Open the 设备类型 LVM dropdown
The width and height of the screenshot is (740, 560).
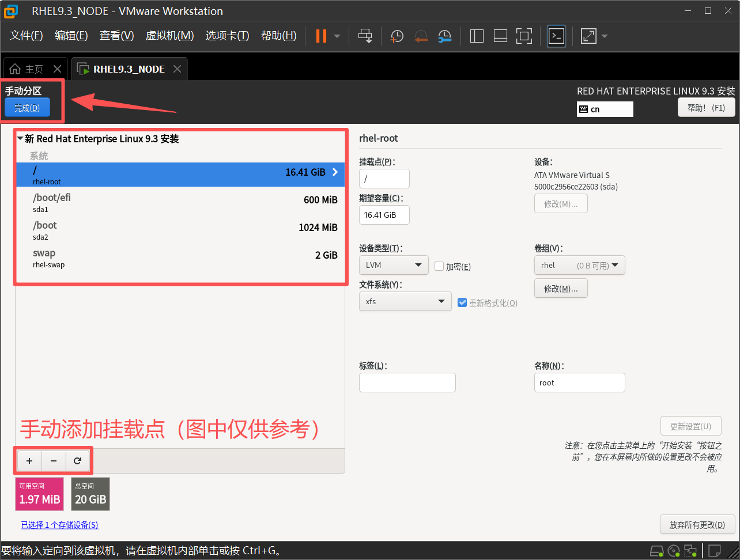coord(394,265)
